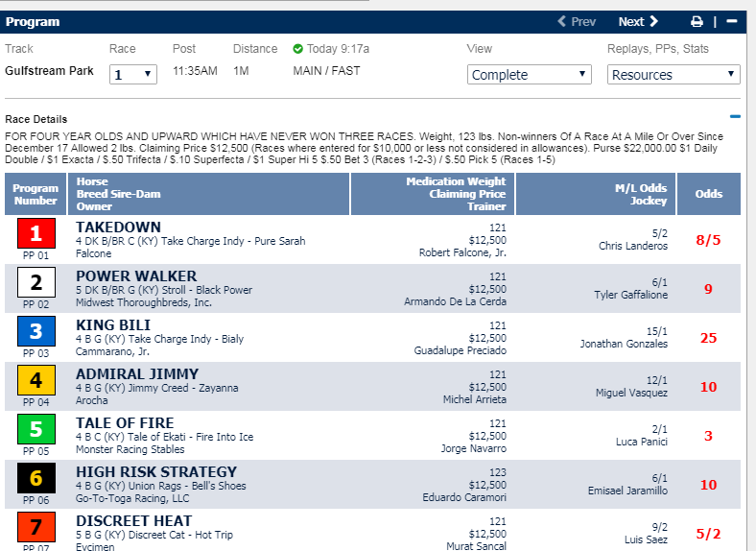Viewport: 756px width, 551px height.
Task: Open the Complete view dropdown
Action: pyautogui.click(x=530, y=74)
